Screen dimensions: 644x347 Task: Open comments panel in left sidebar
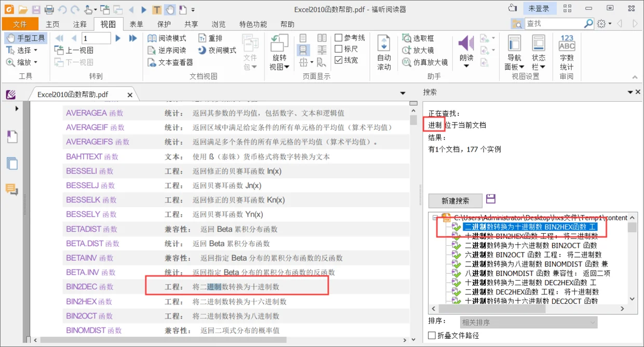coord(12,189)
